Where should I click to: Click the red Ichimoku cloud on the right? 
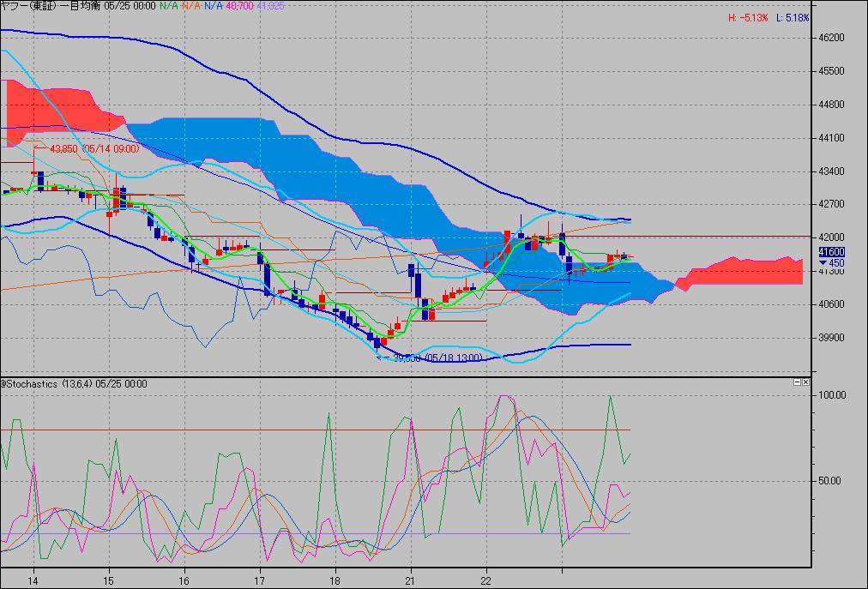click(x=746, y=270)
